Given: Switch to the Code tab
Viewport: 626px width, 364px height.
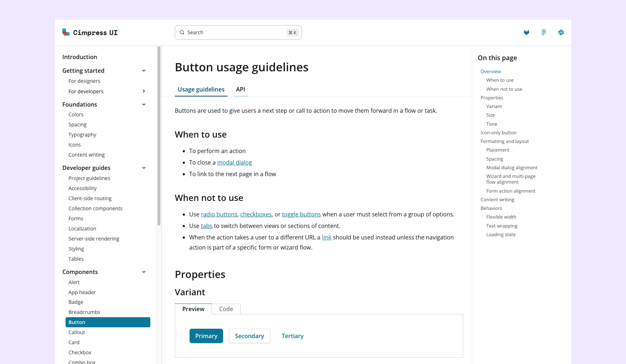Looking at the screenshot, I should click(x=226, y=309).
